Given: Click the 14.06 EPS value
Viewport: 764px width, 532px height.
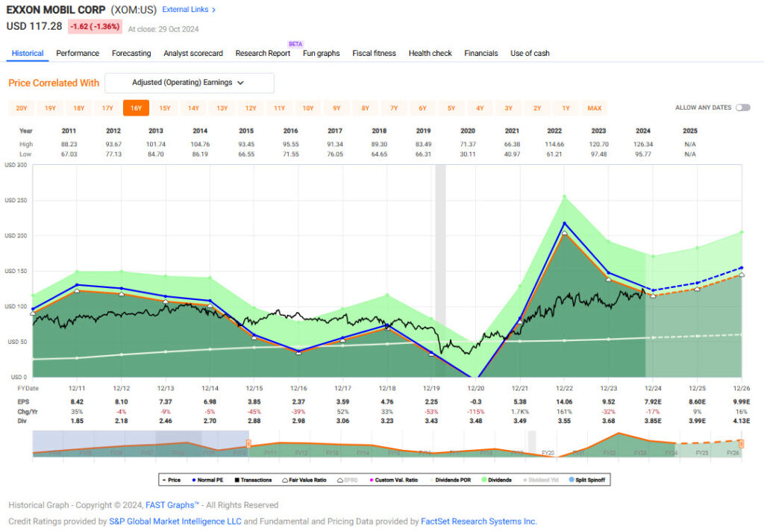Looking at the screenshot, I should 564,402.
